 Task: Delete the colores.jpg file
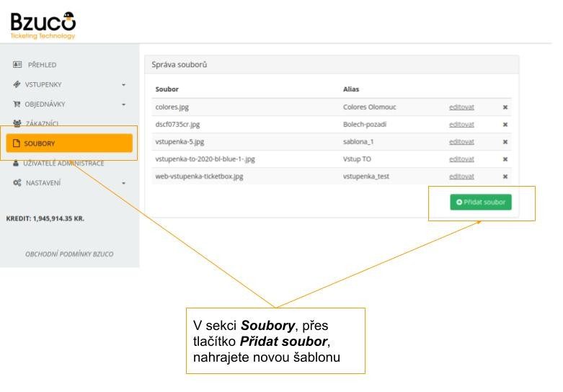tap(505, 107)
